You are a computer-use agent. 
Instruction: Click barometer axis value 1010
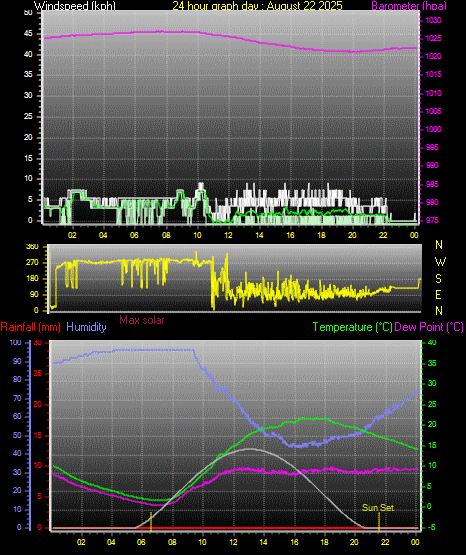point(433,93)
